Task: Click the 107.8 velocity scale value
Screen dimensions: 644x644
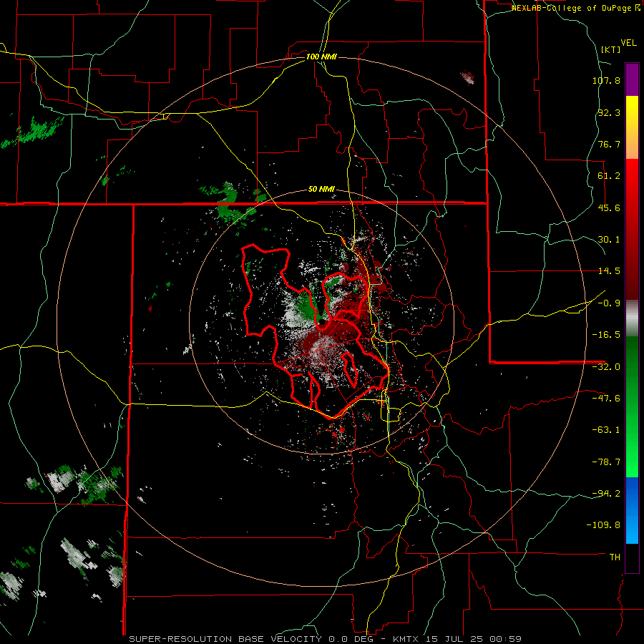Action: pyautogui.click(x=606, y=80)
